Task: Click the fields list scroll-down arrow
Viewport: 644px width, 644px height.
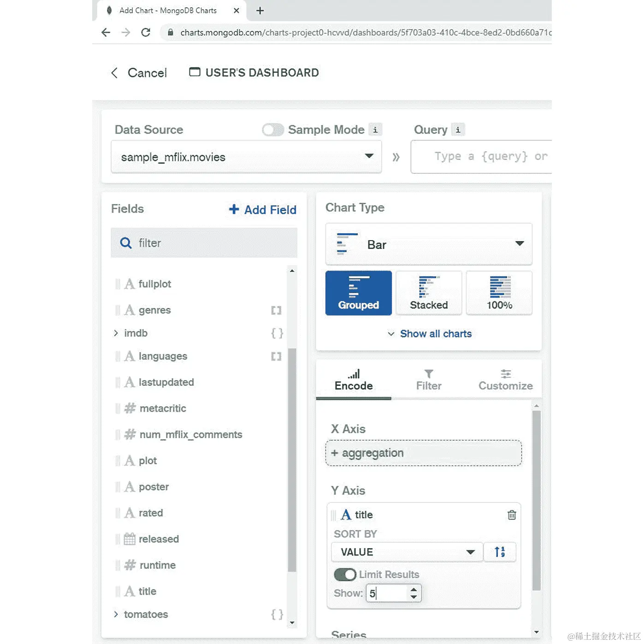Action: coord(292,623)
